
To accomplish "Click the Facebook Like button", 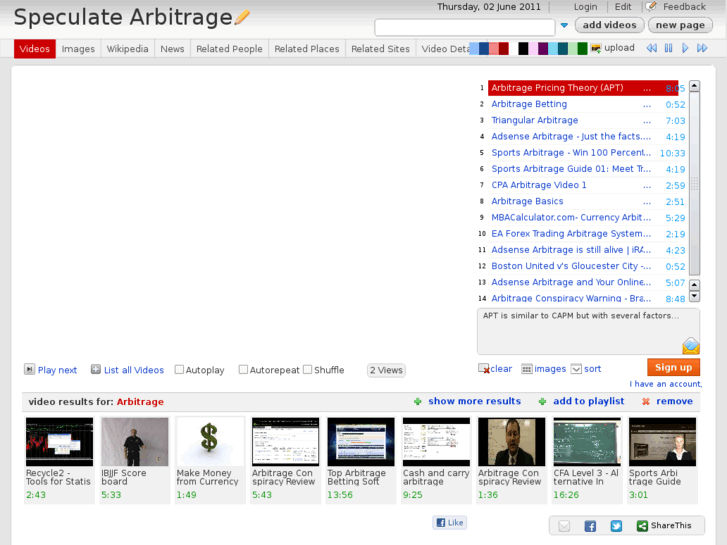I will pos(450,523).
